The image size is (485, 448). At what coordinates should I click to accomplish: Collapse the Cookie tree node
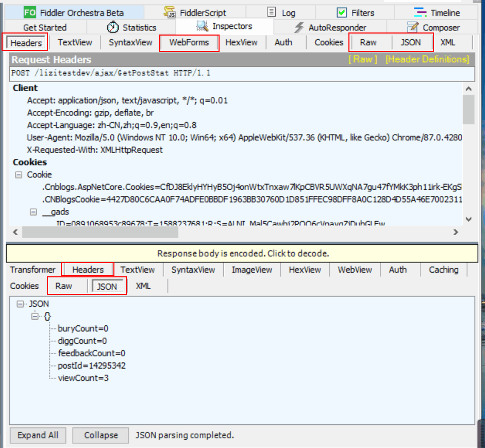pyautogui.click(x=19, y=175)
